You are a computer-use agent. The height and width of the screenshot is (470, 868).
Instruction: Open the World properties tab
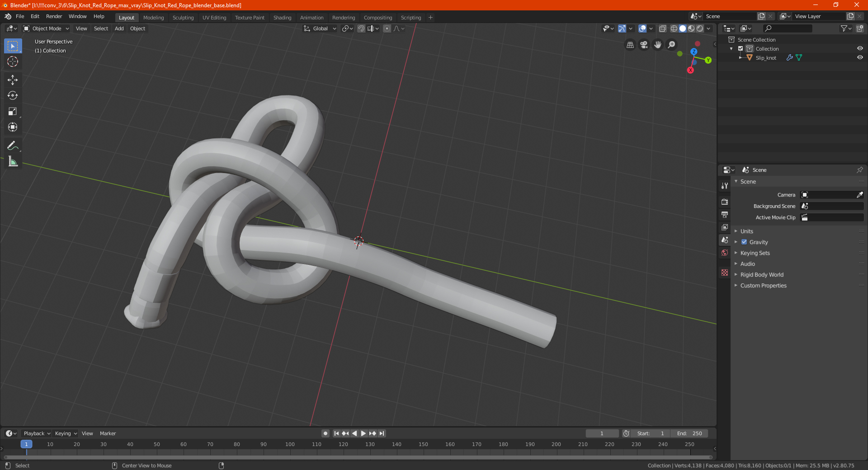coord(725,253)
